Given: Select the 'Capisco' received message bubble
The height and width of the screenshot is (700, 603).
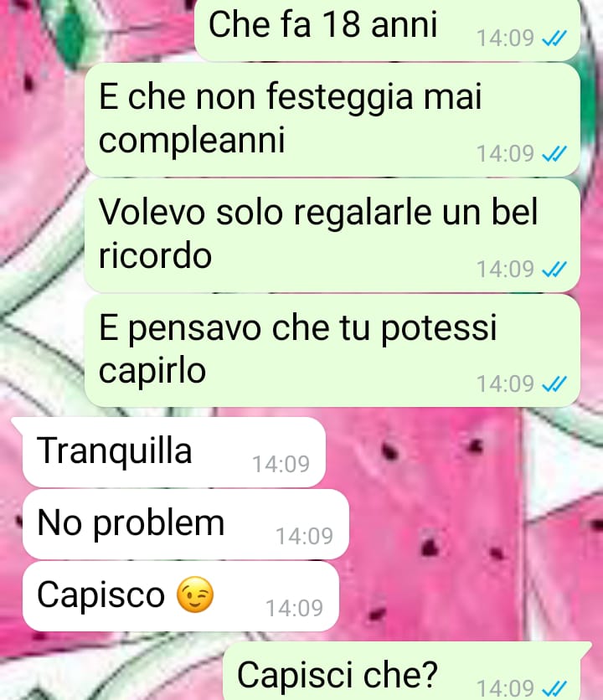Looking at the screenshot, I should point(181,596).
